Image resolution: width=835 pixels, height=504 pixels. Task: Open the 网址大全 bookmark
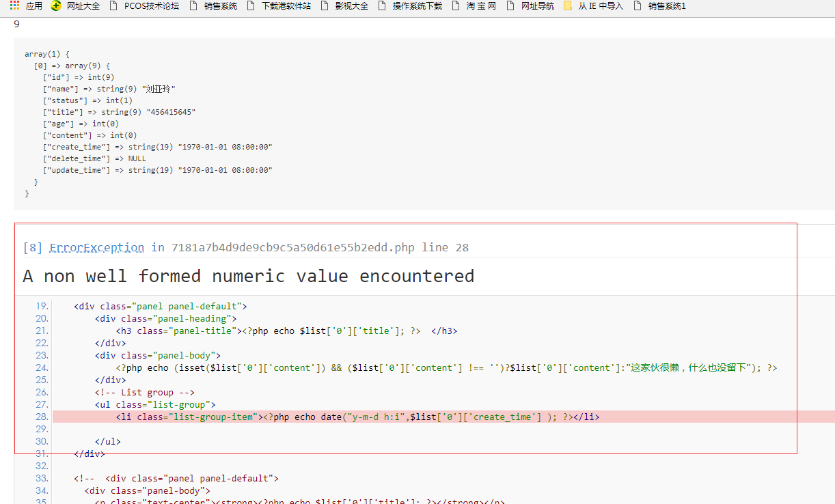click(x=75, y=6)
